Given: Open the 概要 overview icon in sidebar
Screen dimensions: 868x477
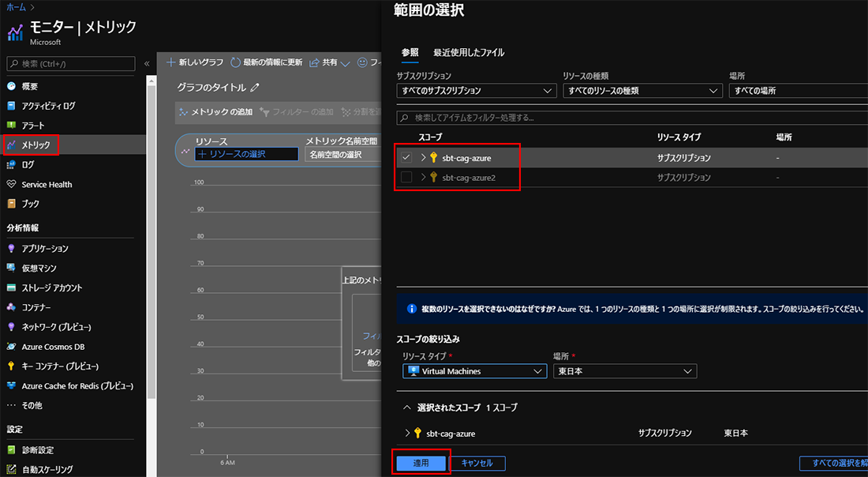Looking at the screenshot, I should click(11, 86).
